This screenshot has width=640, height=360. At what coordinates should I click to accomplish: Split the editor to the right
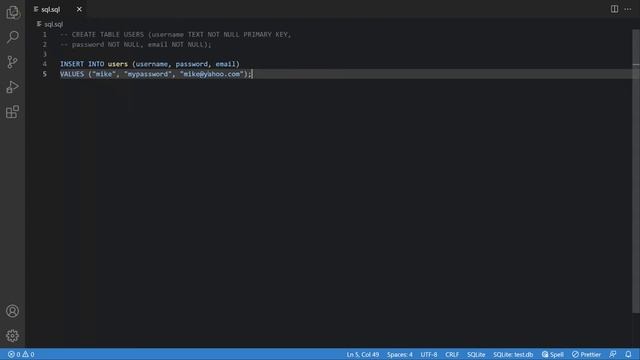(614, 9)
